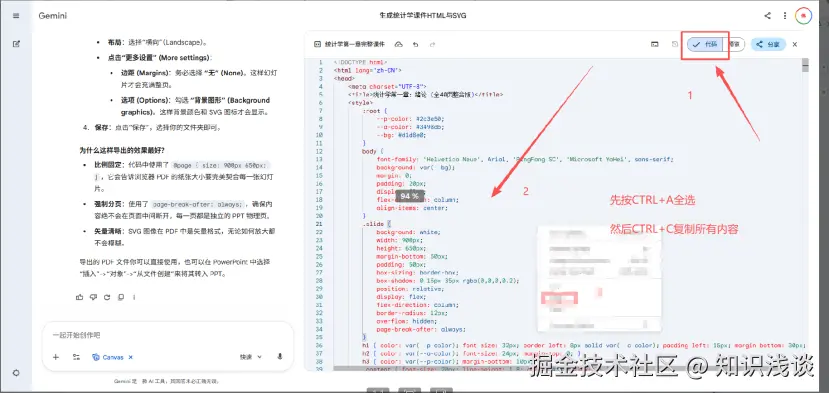
Task: Click the inline code 'page-break-after: always;' in chat
Action: coord(199,204)
